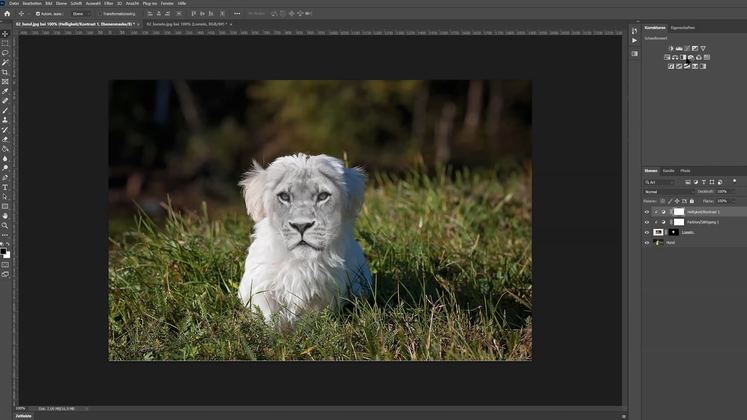Image resolution: width=747 pixels, height=420 pixels.
Task: Switch to the Pfade tab
Action: (685, 170)
